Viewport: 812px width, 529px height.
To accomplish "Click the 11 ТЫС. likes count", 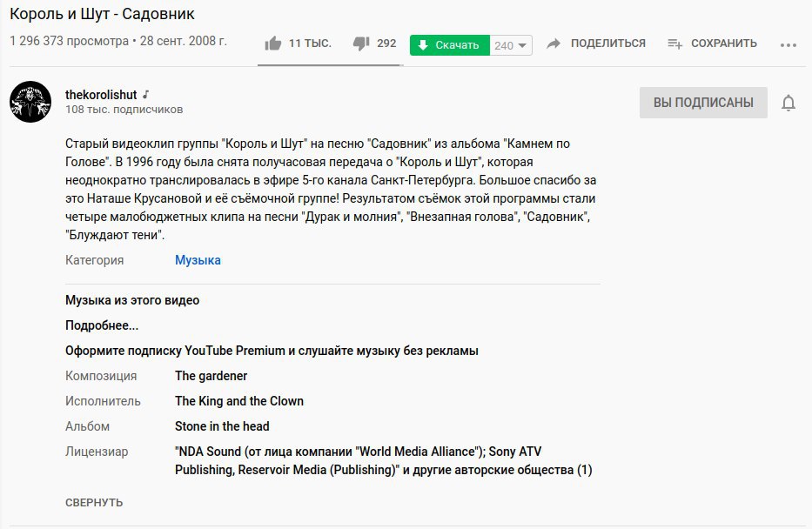I will 310,44.
